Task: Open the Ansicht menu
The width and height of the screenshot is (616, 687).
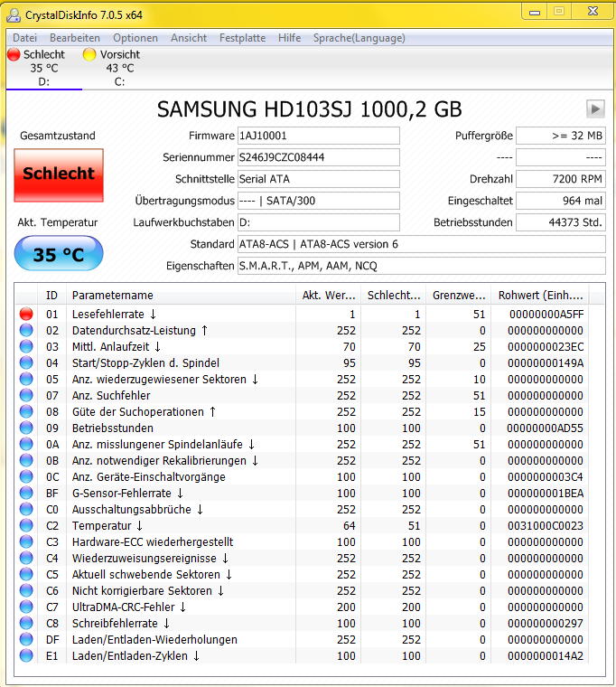Action: coord(189,38)
